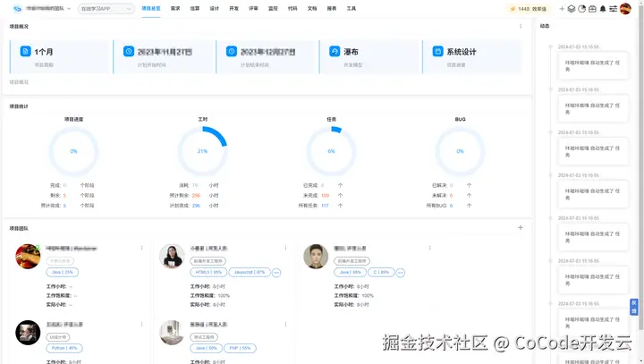This screenshot has width=644, height=364.
Task: Click the plus icon in top bar
Action: [x=562, y=9]
